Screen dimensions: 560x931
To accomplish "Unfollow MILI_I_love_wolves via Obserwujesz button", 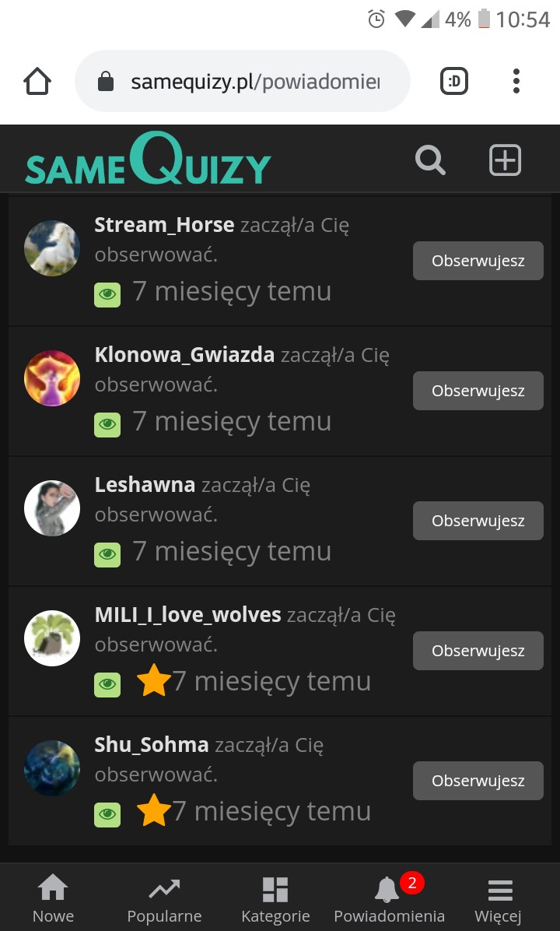I will point(478,651).
